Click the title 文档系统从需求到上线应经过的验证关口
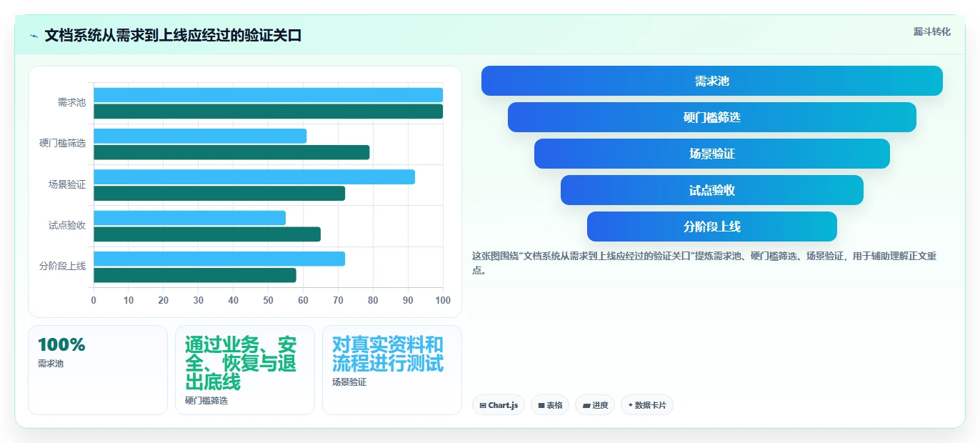Viewport: 980px width, 443px height. click(x=173, y=36)
